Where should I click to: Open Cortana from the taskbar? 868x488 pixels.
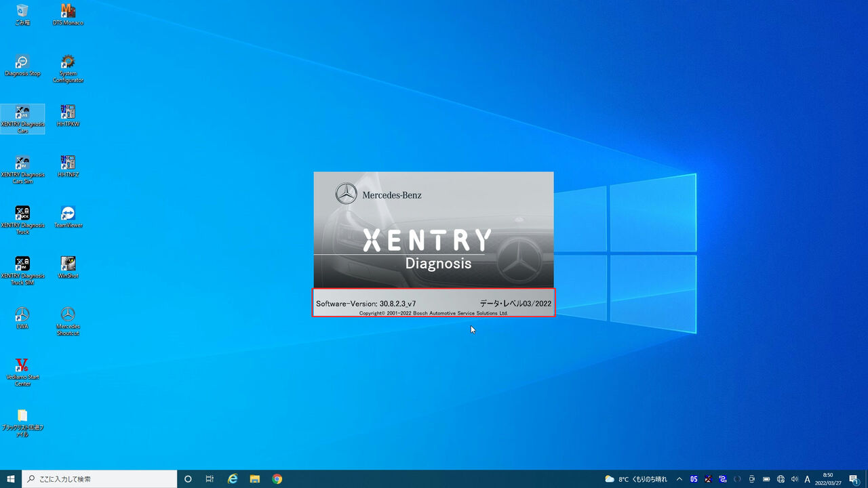[x=189, y=479]
